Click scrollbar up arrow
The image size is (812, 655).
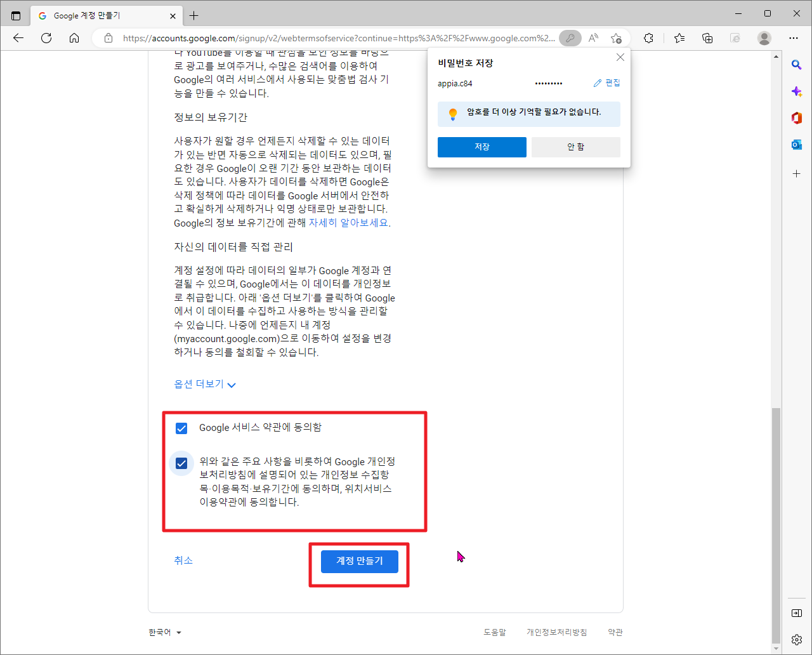pyautogui.click(x=776, y=56)
